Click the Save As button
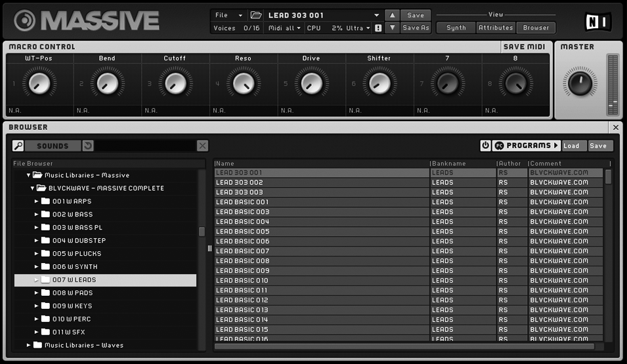The height and width of the screenshot is (364, 627). pyautogui.click(x=416, y=28)
